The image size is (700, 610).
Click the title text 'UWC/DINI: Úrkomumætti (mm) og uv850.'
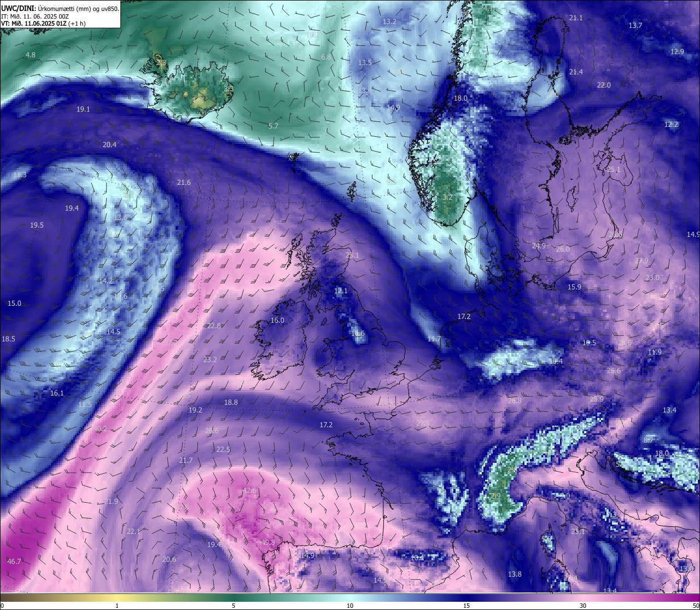pyautogui.click(x=60, y=9)
